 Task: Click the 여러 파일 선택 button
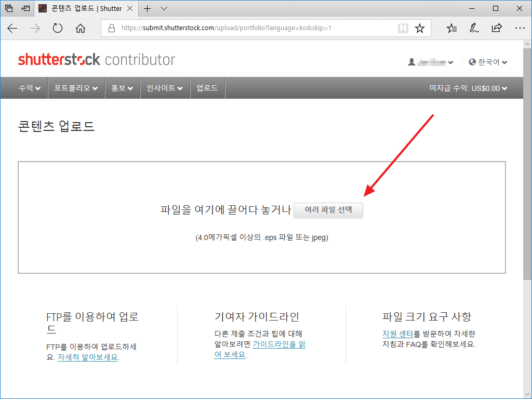coord(328,210)
